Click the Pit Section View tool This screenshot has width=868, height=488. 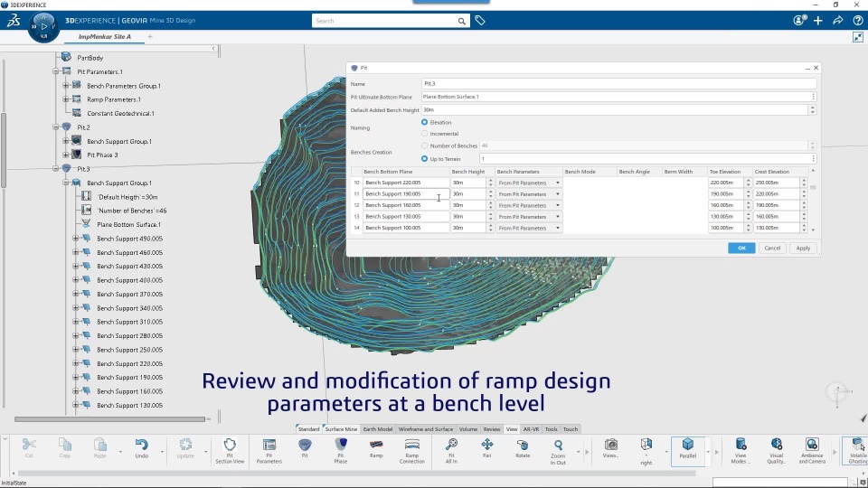229,450
